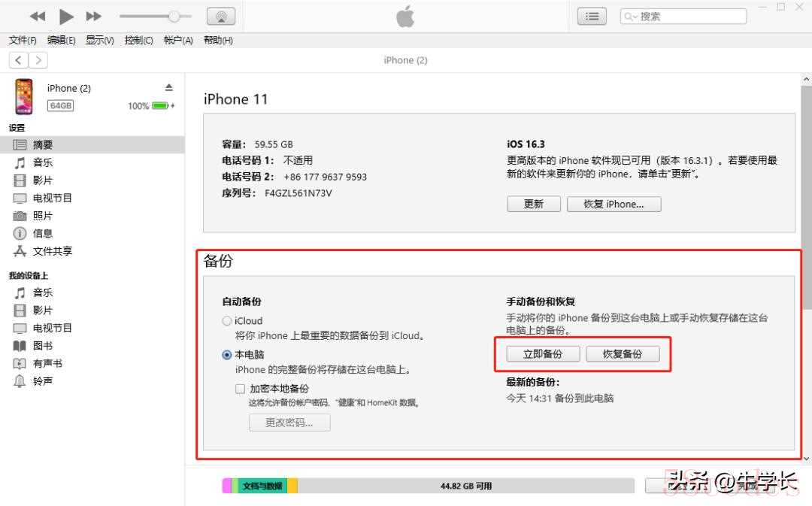Select 摘要 in the settings sidebar
Screen dimensions: 812x506
coord(92,145)
